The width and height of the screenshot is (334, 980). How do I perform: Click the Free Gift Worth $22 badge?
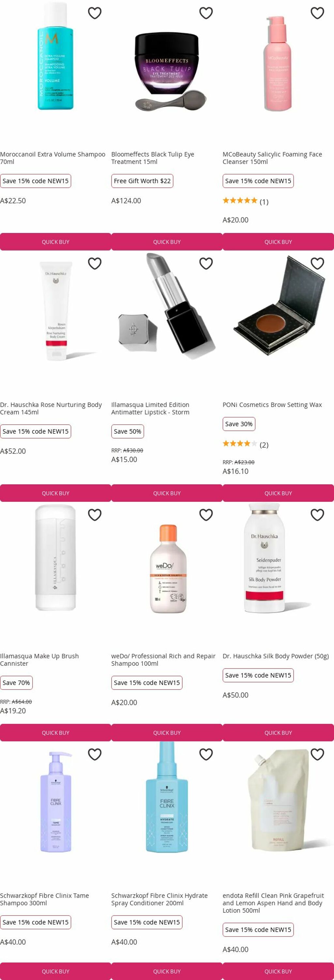point(142,181)
